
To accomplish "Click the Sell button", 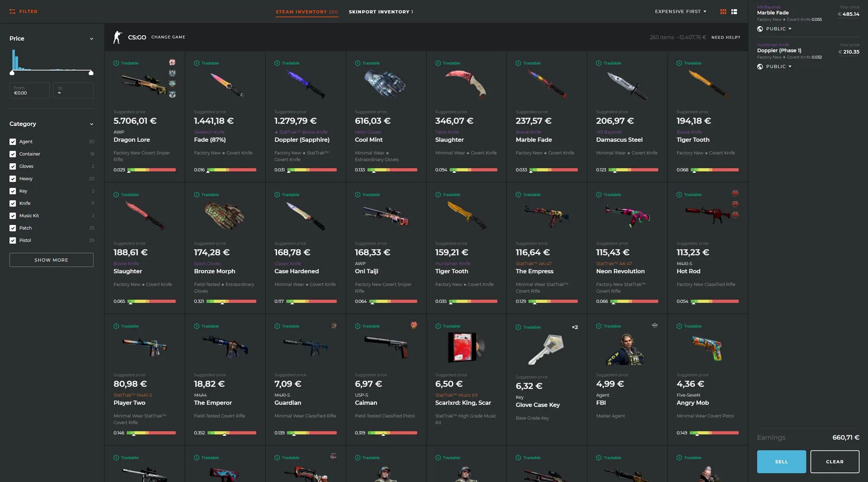I will click(781, 462).
